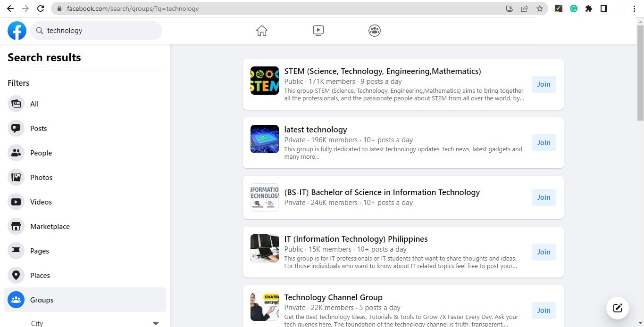Click the browser address bar URL
This screenshot has width=644, height=327.
point(133,8)
